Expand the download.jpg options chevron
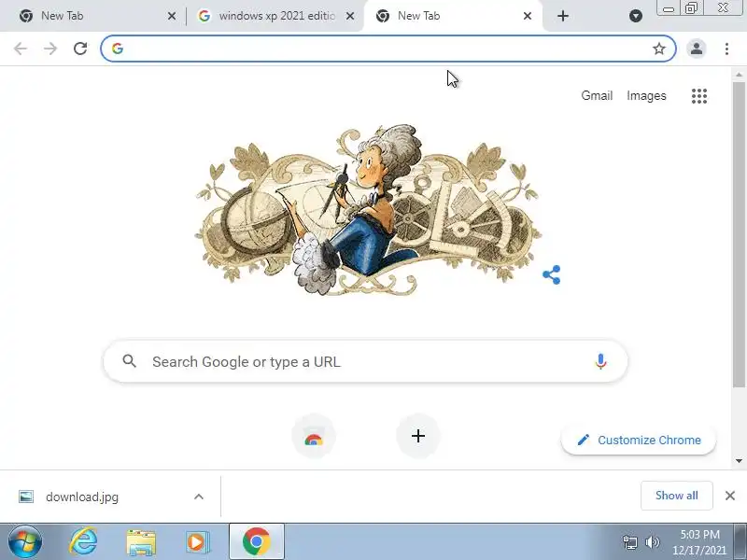 199,497
